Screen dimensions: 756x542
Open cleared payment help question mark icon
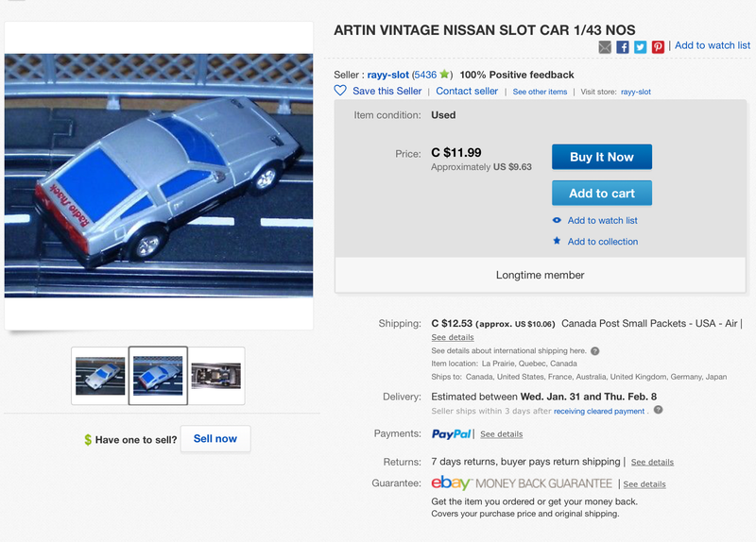658,410
